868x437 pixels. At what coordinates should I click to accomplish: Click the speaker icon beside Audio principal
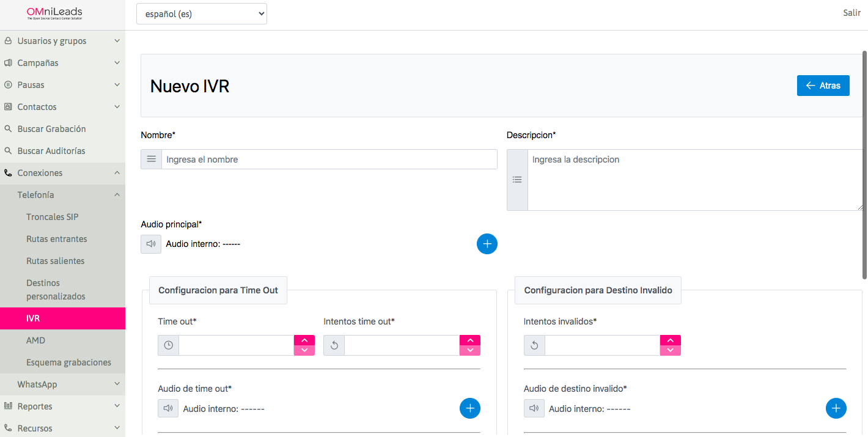pos(151,244)
